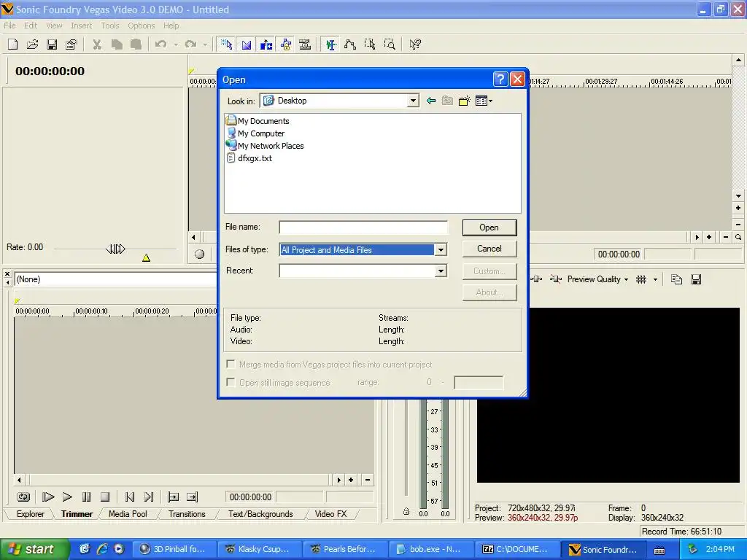Select the Envelope Edit tool

(x=350, y=44)
